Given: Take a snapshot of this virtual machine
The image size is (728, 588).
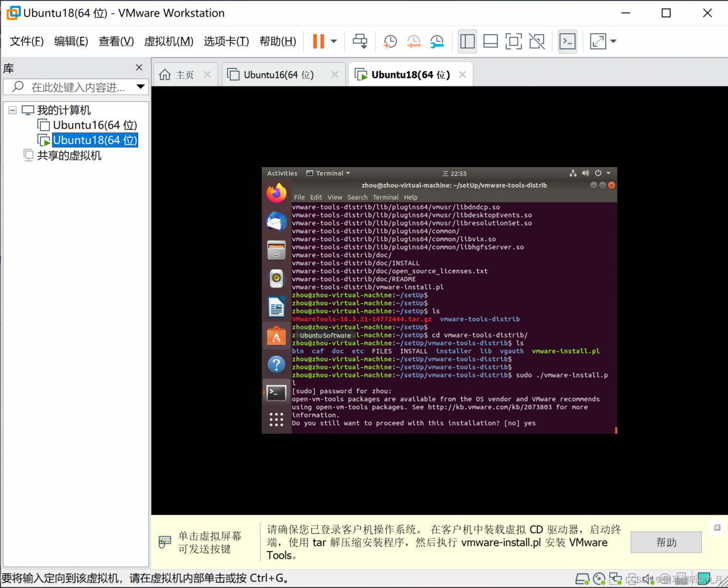Looking at the screenshot, I should [390, 41].
